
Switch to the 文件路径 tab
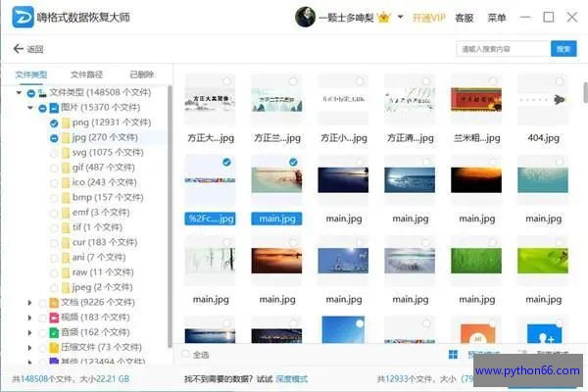tap(86, 74)
